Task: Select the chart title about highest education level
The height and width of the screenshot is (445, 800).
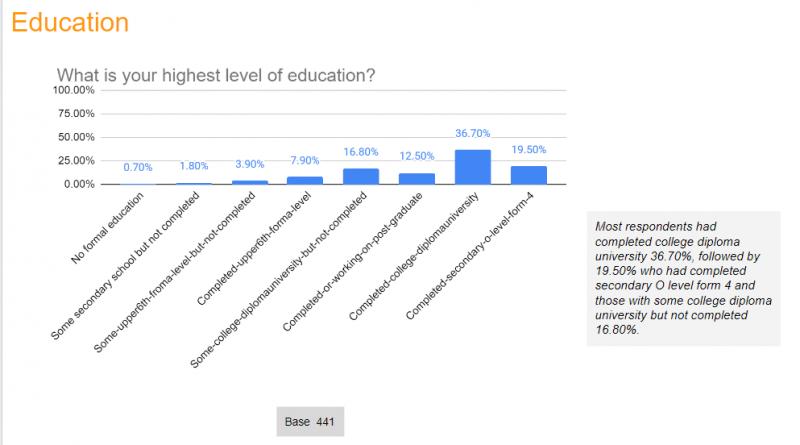Action: pyautogui.click(x=216, y=76)
